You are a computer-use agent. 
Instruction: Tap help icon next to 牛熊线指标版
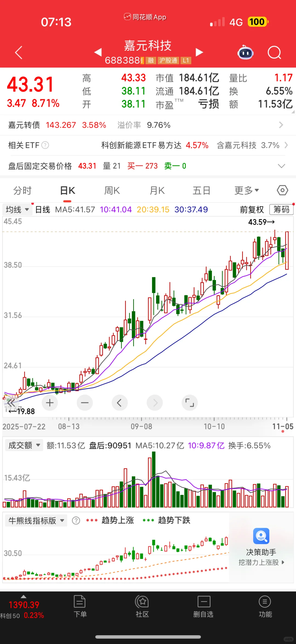[x=76, y=521]
